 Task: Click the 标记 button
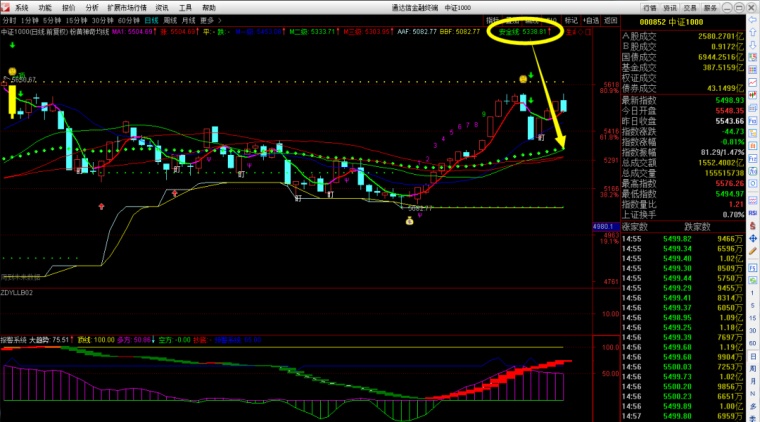click(x=571, y=19)
